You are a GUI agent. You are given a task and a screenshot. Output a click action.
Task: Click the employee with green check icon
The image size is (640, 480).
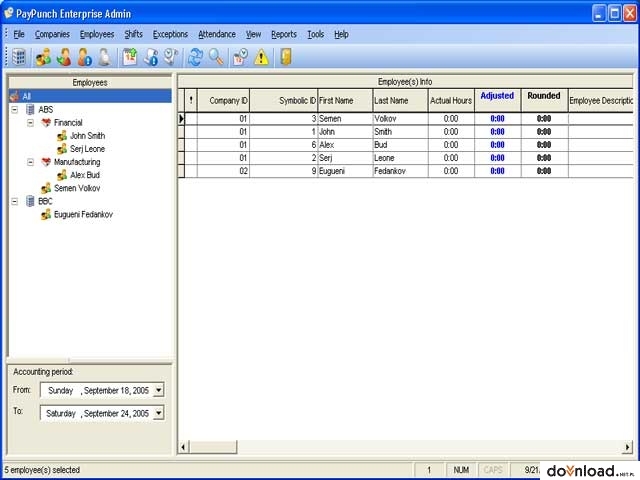pos(64,57)
